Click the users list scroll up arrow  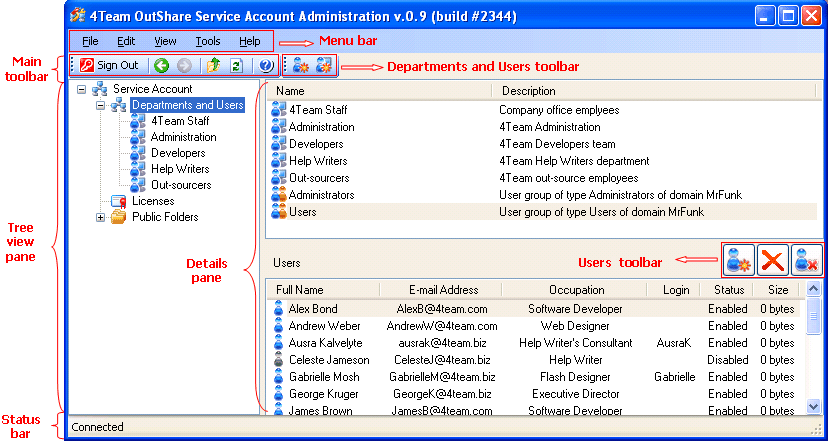pyautogui.click(x=814, y=289)
